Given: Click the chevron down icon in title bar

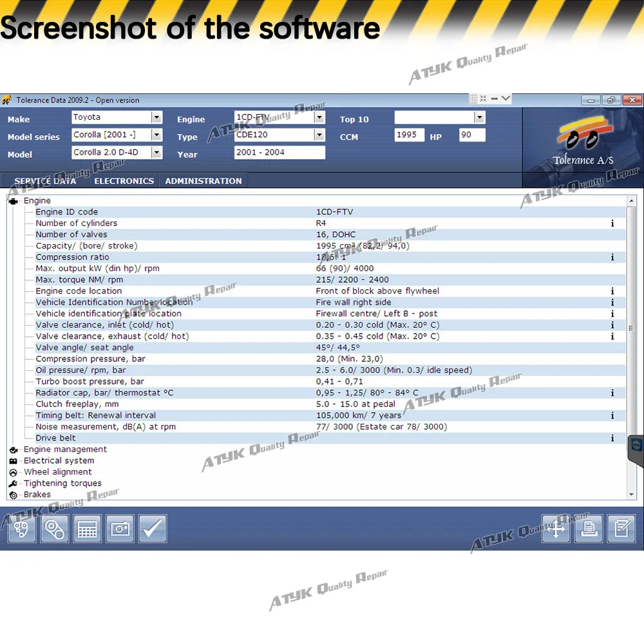Looking at the screenshot, I should [506, 99].
